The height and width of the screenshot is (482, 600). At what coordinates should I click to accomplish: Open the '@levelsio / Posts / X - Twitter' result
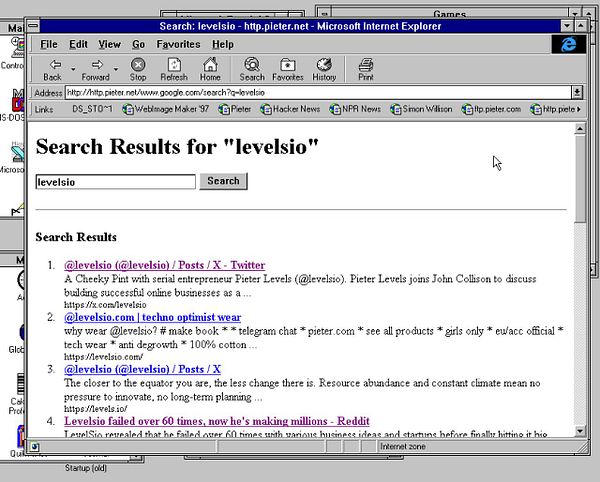click(165, 265)
